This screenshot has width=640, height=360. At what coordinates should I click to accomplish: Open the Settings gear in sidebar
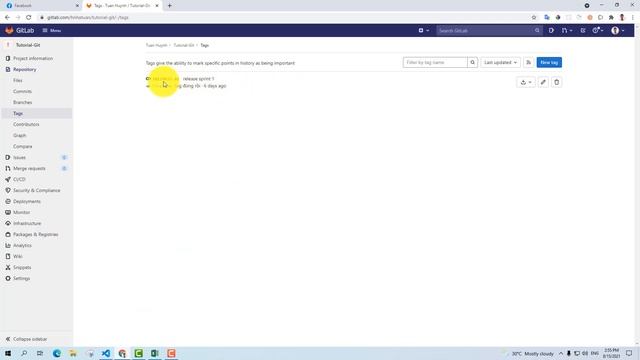point(8,279)
